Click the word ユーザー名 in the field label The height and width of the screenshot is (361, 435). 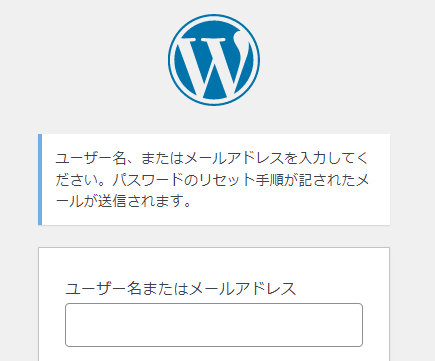102,289
